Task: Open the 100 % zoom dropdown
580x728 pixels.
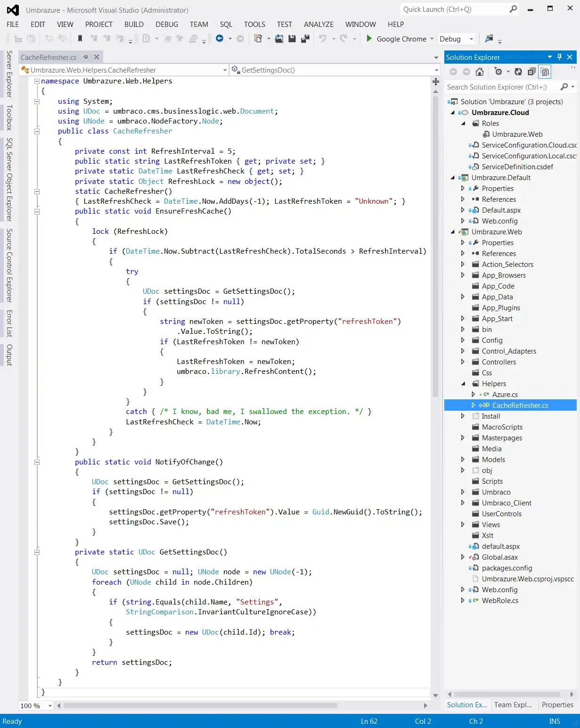Action: [50, 706]
